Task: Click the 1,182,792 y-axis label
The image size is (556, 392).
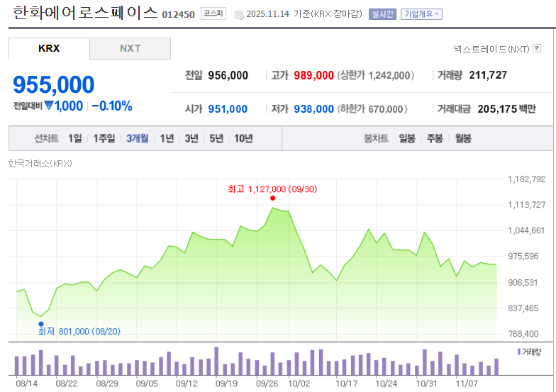Action: (526, 179)
